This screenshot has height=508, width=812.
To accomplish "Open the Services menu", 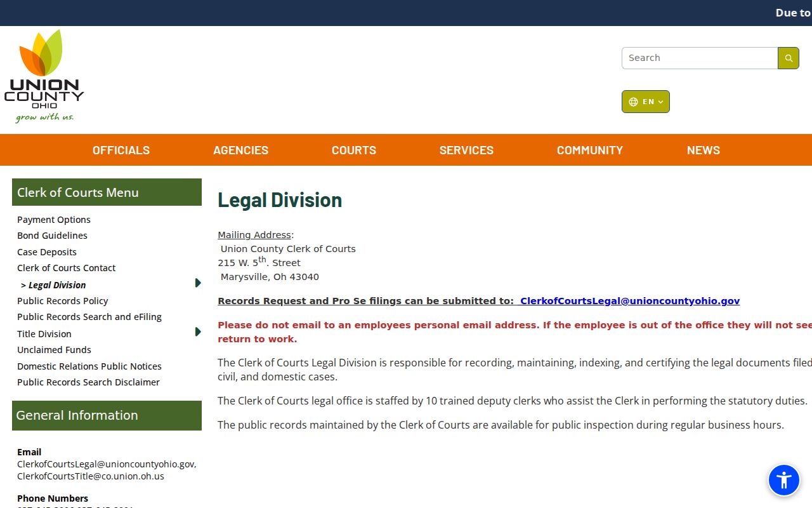I will pos(466,150).
